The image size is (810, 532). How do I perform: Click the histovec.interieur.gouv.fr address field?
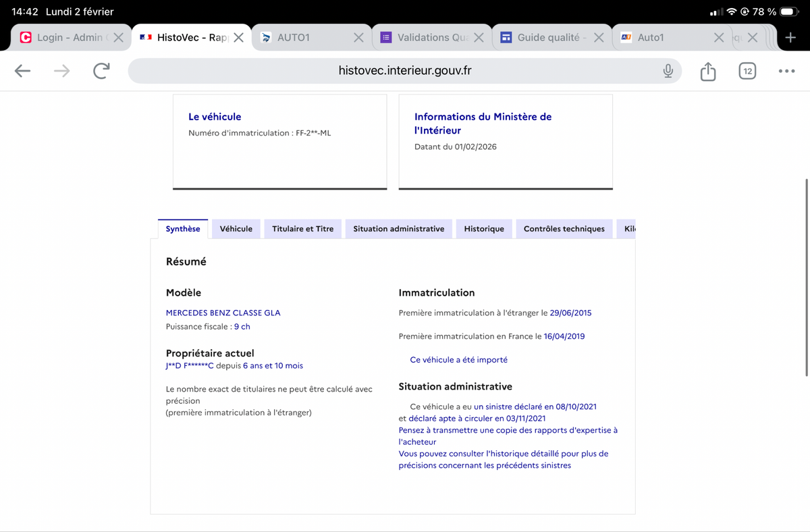pos(405,71)
